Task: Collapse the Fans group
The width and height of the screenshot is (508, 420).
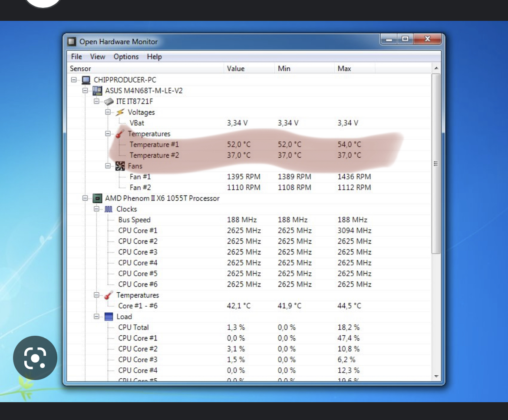Action: pyautogui.click(x=108, y=166)
